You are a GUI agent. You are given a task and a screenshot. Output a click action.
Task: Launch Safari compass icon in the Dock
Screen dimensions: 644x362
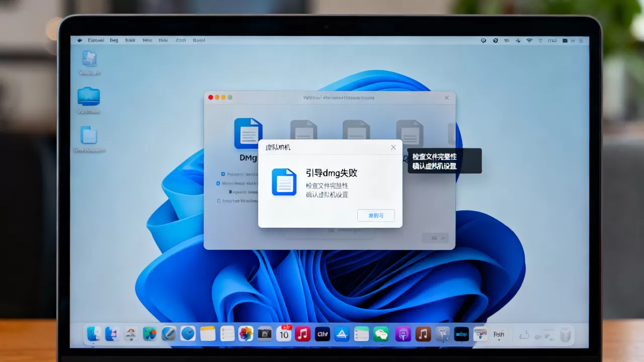pos(188,333)
